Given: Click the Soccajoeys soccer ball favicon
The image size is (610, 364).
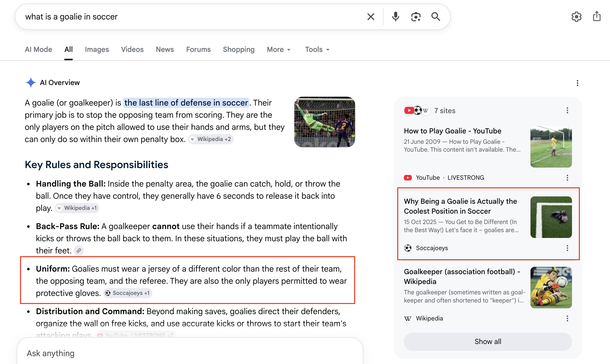Looking at the screenshot, I should 408,248.
